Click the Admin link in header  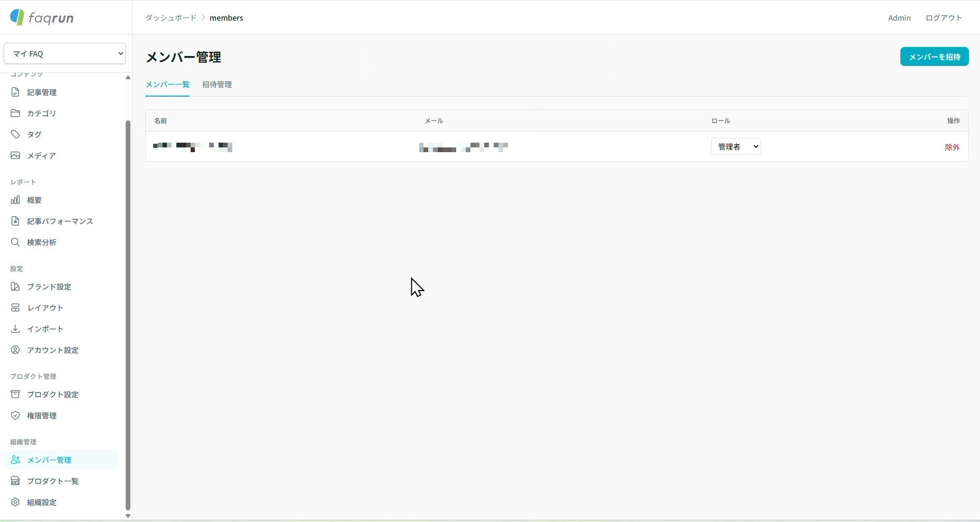(899, 17)
